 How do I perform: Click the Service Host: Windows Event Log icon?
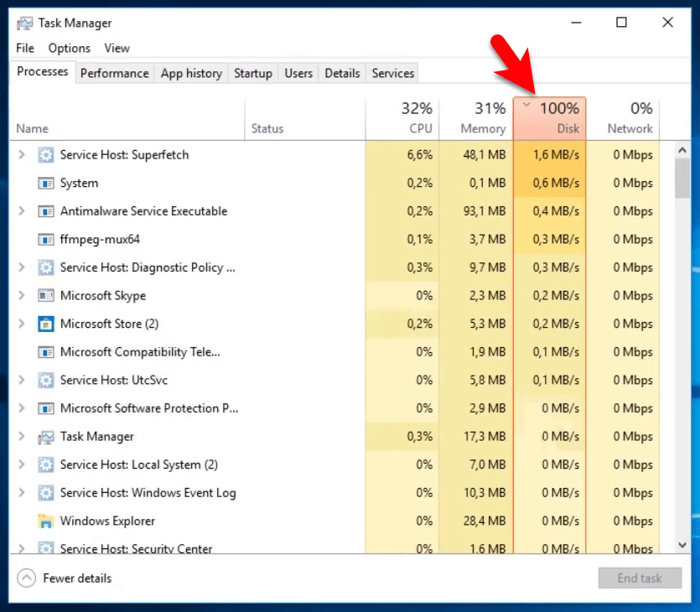pyautogui.click(x=45, y=493)
